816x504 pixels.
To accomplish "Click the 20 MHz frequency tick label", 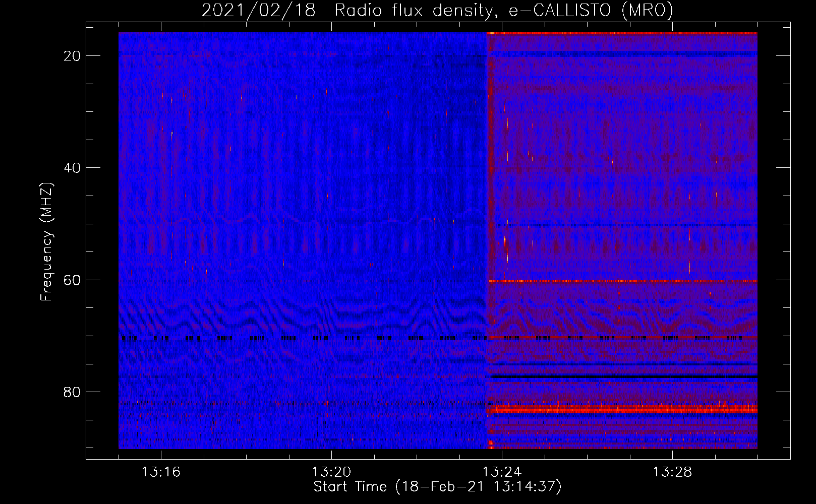I will (x=72, y=56).
